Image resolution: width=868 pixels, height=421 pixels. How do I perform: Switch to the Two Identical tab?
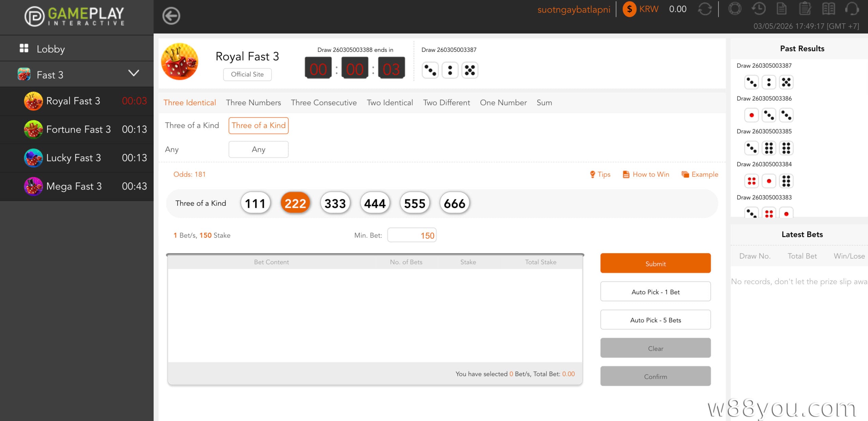point(390,103)
